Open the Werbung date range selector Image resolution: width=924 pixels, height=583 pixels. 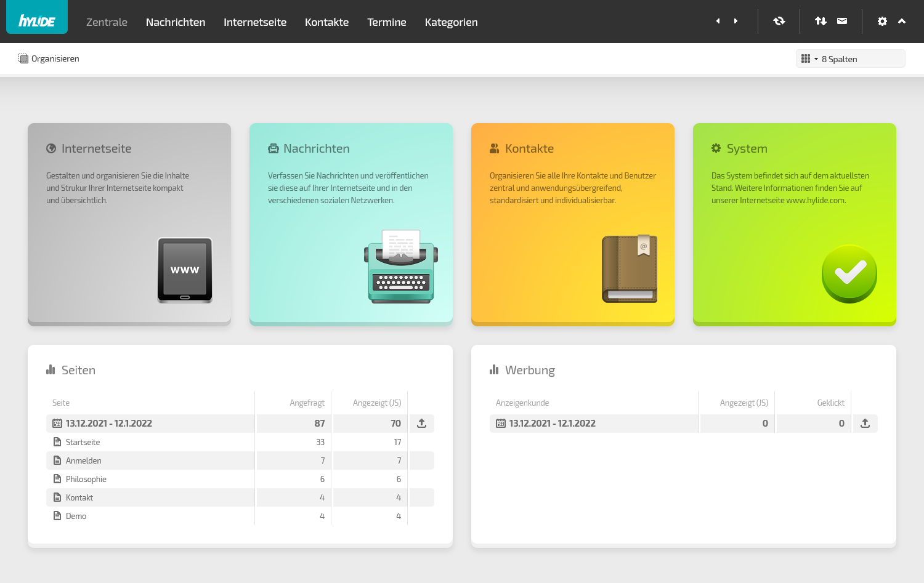pyautogui.click(x=552, y=424)
